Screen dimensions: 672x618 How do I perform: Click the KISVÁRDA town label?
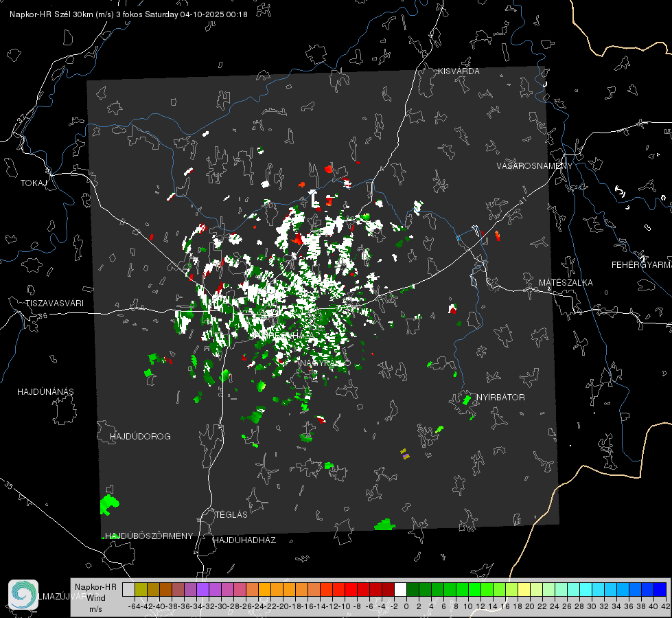(x=459, y=71)
